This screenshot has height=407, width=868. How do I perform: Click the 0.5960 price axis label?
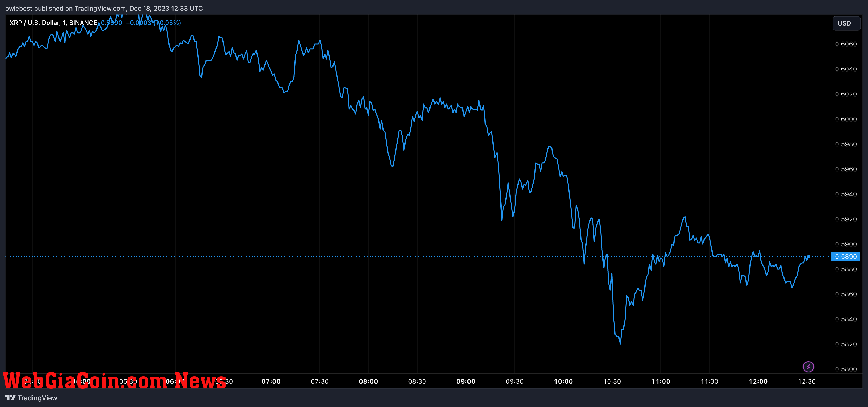846,169
